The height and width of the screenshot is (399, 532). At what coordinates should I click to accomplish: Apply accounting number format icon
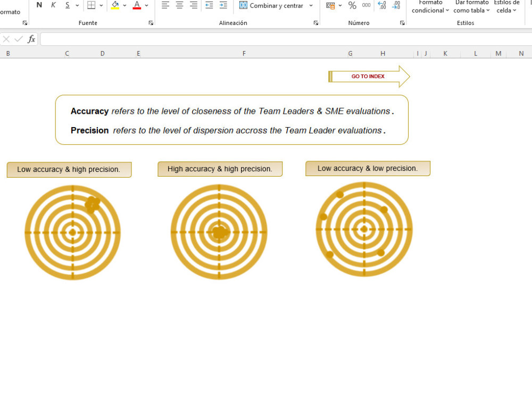(x=330, y=5)
